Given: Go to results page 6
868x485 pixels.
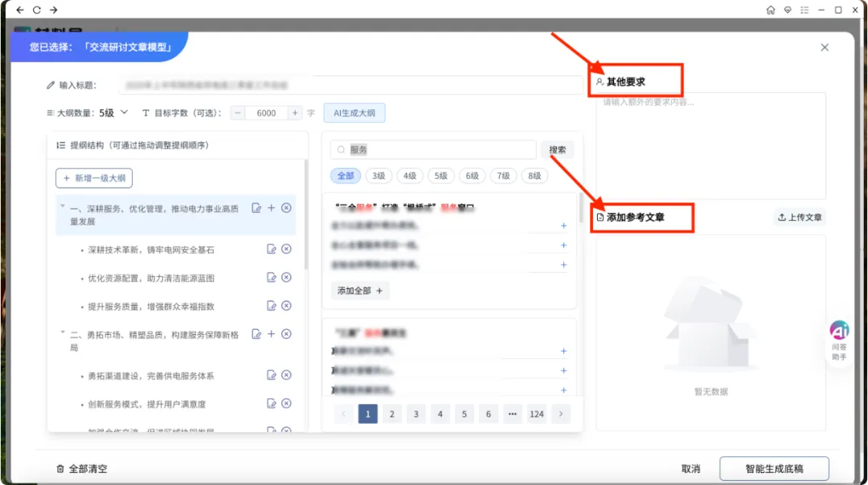Looking at the screenshot, I should pyautogui.click(x=489, y=414).
